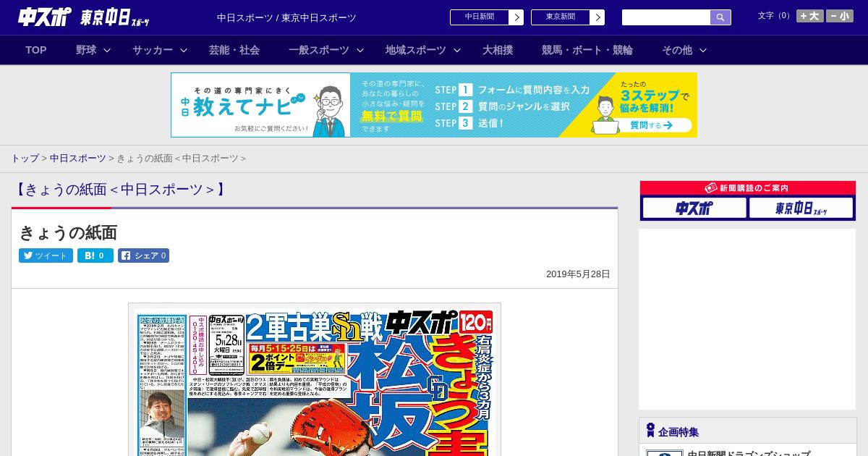Expand the 一般スポーツ dropdown chevron
This screenshot has width=868, height=456.
360,50
